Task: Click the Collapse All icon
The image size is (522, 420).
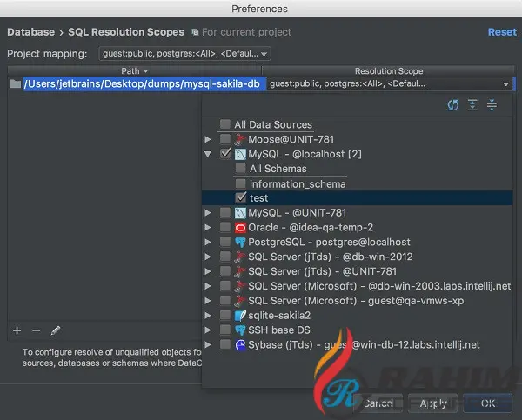Action: (492, 105)
